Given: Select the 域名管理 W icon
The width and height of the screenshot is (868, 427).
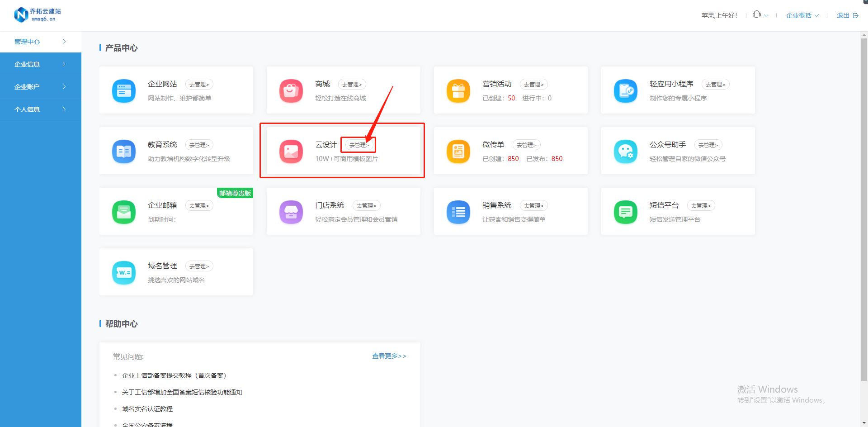Looking at the screenshot, I should click(x=123, y=272).
